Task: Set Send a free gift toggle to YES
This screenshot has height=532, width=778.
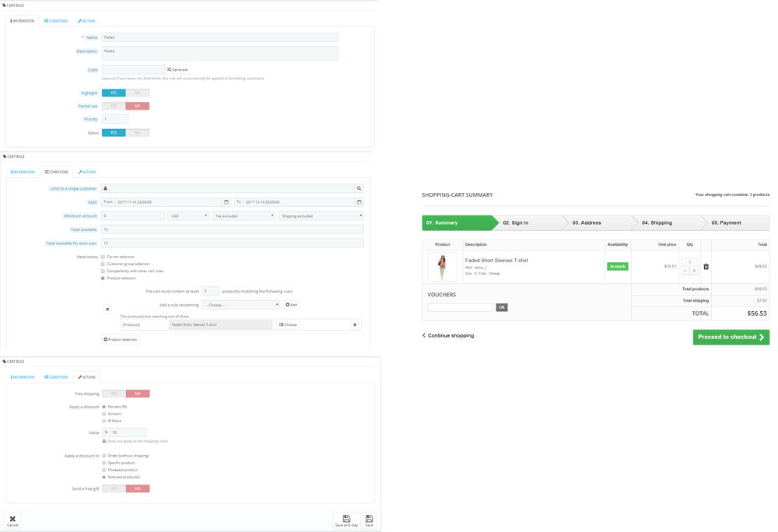Action: coord(114,489)
